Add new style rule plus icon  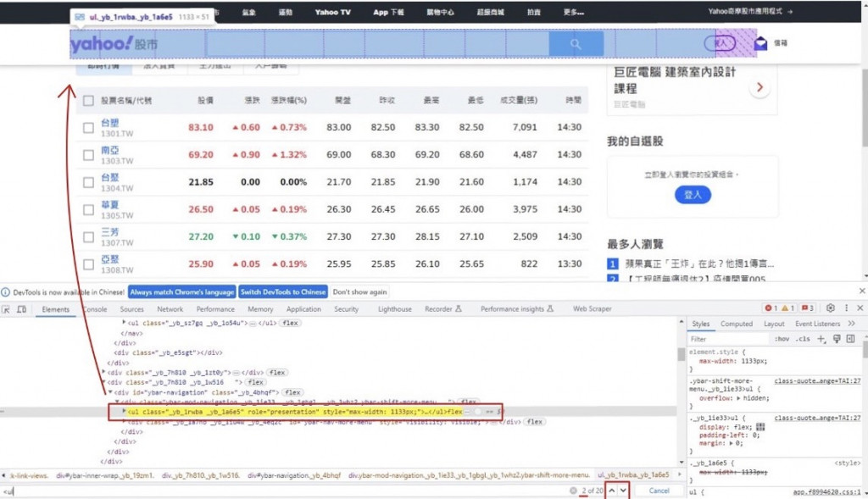point(821,339)
